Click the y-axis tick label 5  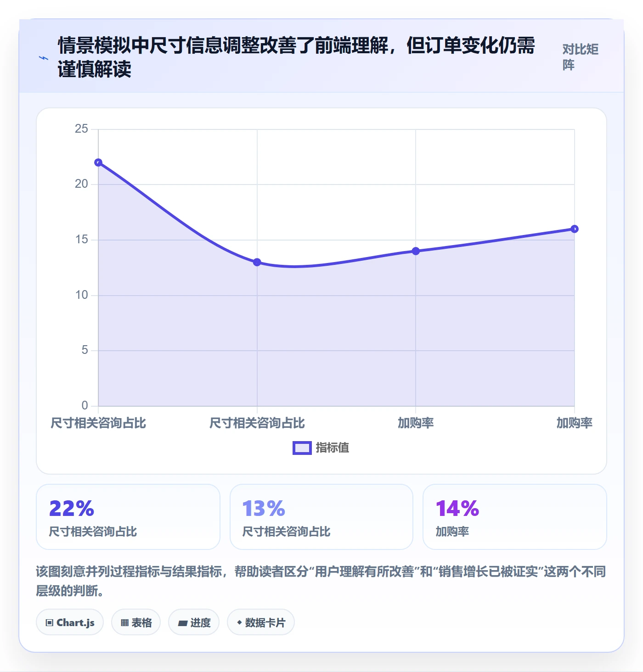point(85,350)
